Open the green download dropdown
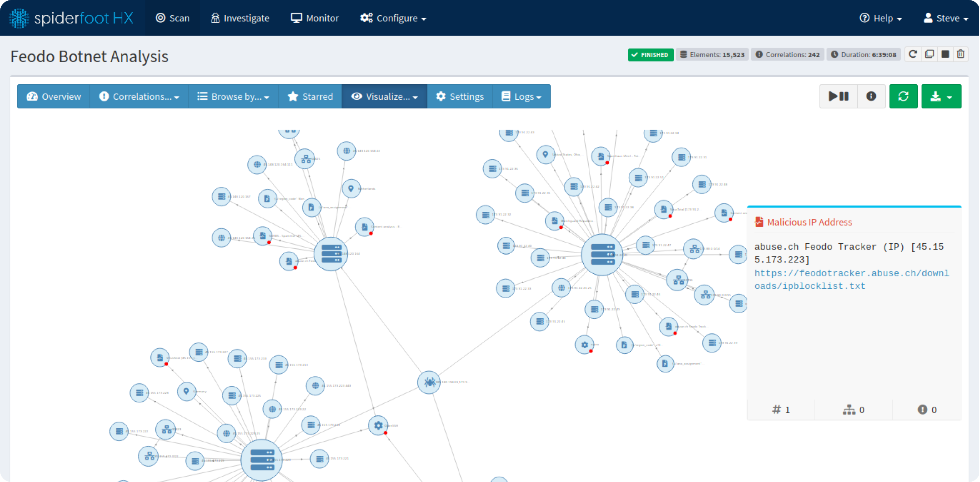This screenshot has height=482, width=980. tap(941, 96)
